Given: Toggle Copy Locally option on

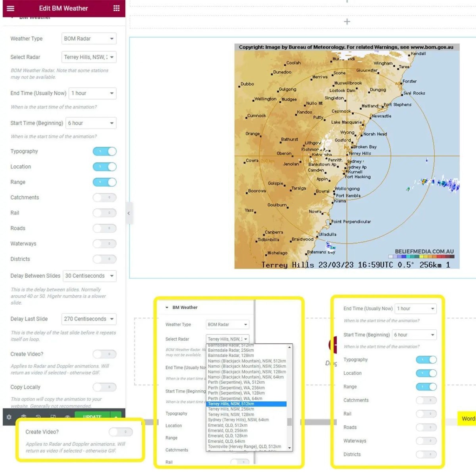Looking at the screenshot, I should pyautogui.click(x=104, y=387).
